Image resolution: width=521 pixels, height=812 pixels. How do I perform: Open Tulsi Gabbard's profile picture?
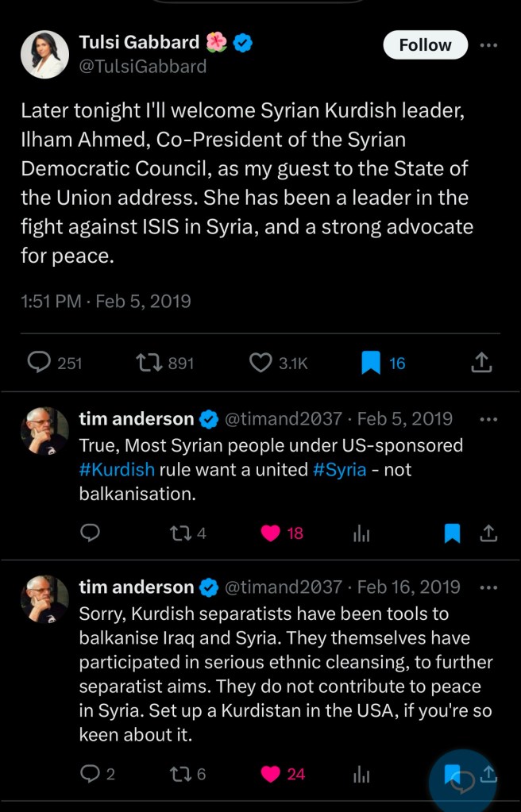point(44,54)
